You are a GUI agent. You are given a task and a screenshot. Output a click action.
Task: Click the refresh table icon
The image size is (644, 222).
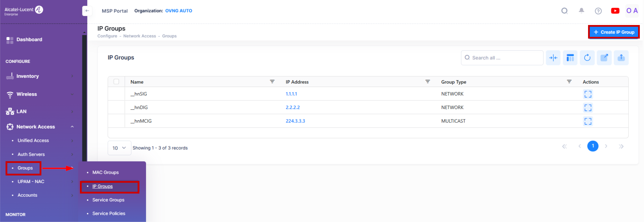click(x=587, y=58)
